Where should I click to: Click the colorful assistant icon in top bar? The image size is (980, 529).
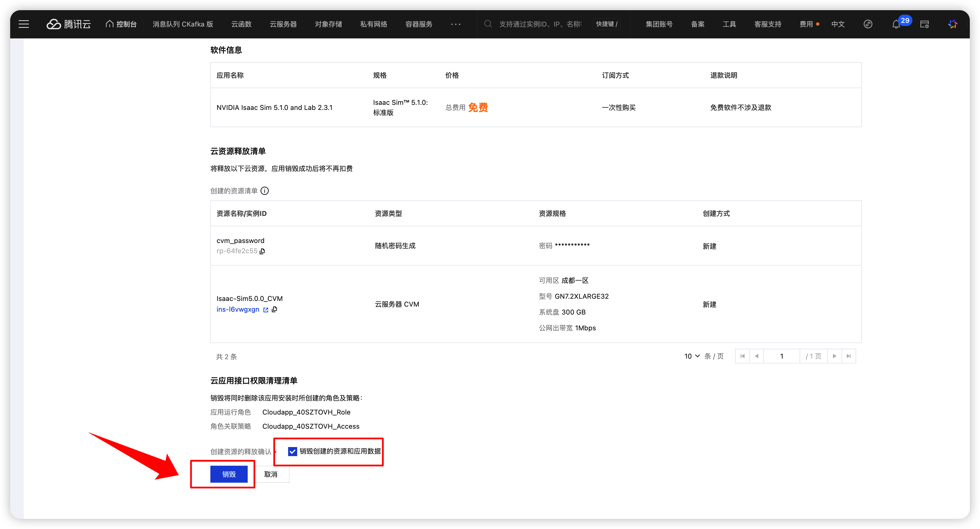coord(953,24)
